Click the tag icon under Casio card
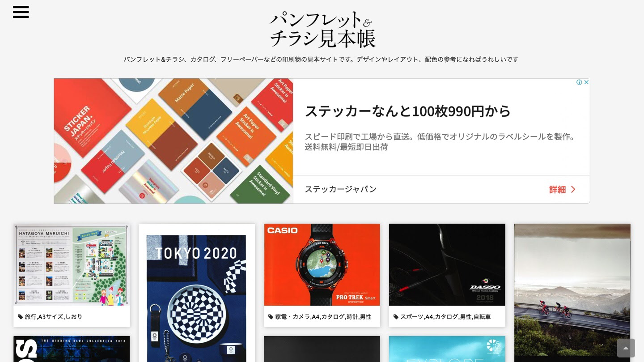This screenshot has width=644, height=362. tap(271, 317)
